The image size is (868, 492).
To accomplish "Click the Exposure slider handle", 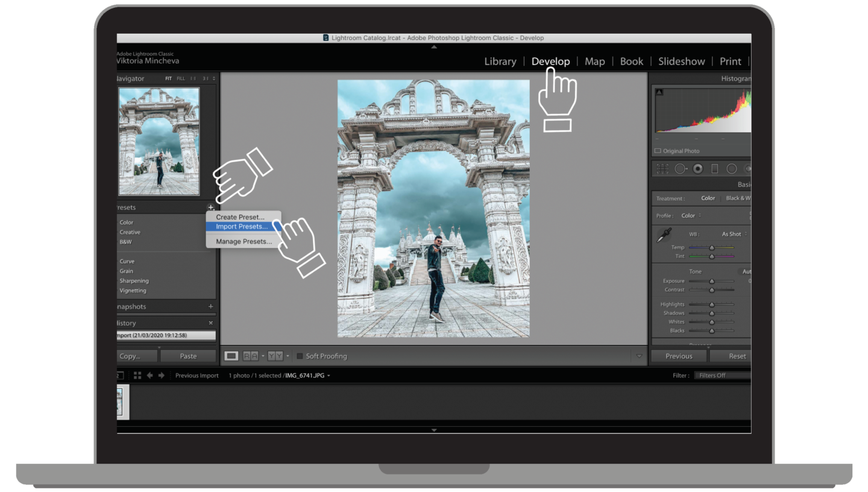I will pyautogui.click(x=711, y=281).
